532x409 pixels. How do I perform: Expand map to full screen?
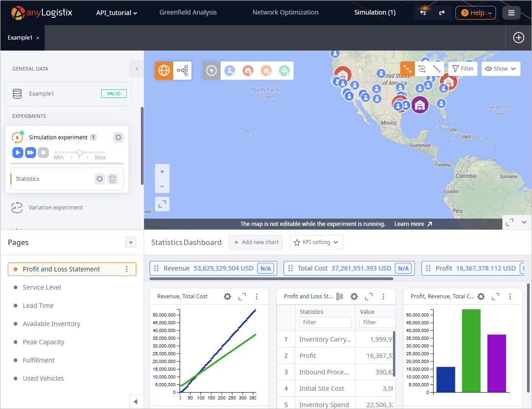click(509, 222)
